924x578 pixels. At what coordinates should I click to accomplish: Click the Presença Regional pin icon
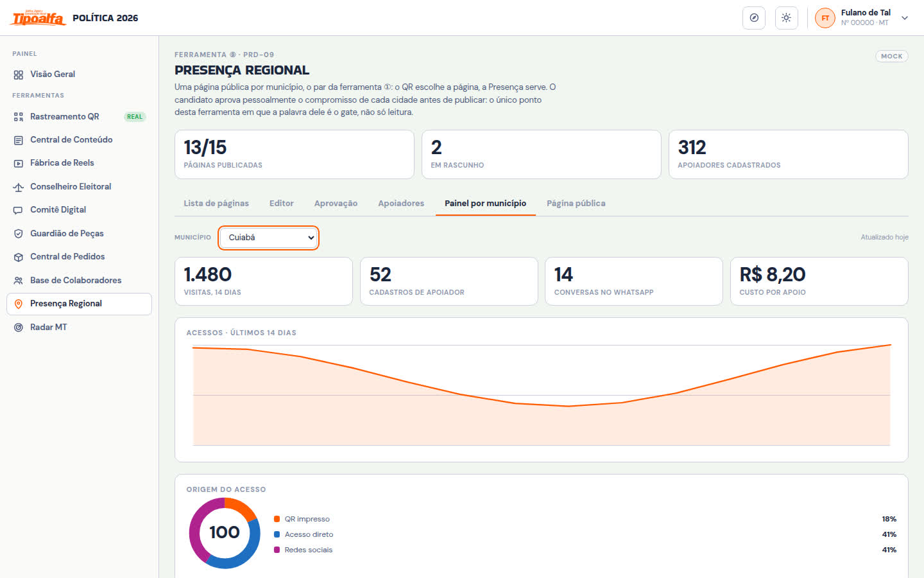[x=19, y=304]
